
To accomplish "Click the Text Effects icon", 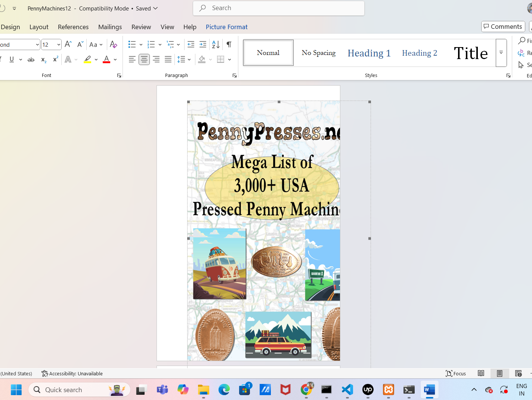I will 68,59.
